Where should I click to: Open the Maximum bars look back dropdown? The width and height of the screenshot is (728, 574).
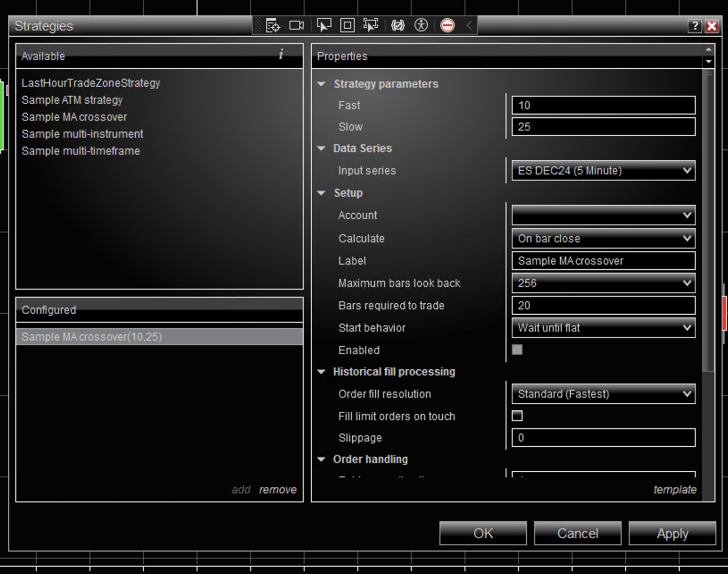coord(603,283)
